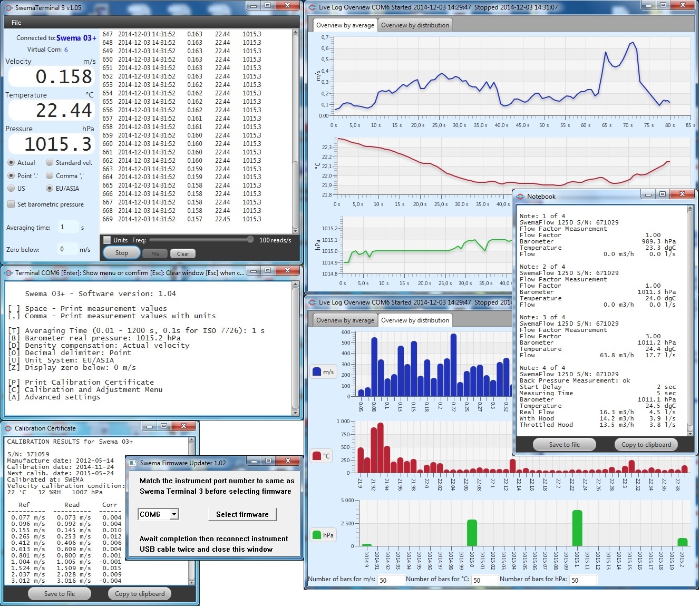
Task: Click the Notebook window title icon
Action: coord(520,197)
